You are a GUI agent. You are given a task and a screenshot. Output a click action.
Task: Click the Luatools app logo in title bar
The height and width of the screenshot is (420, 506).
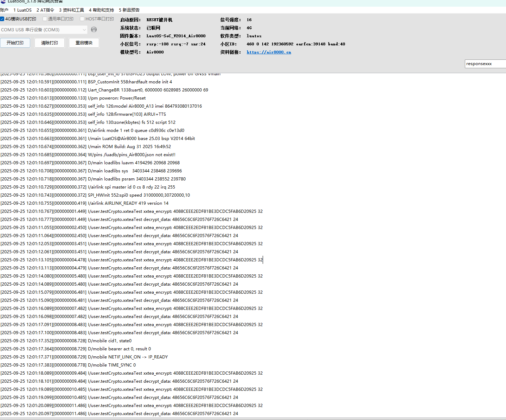coord(3,1)
